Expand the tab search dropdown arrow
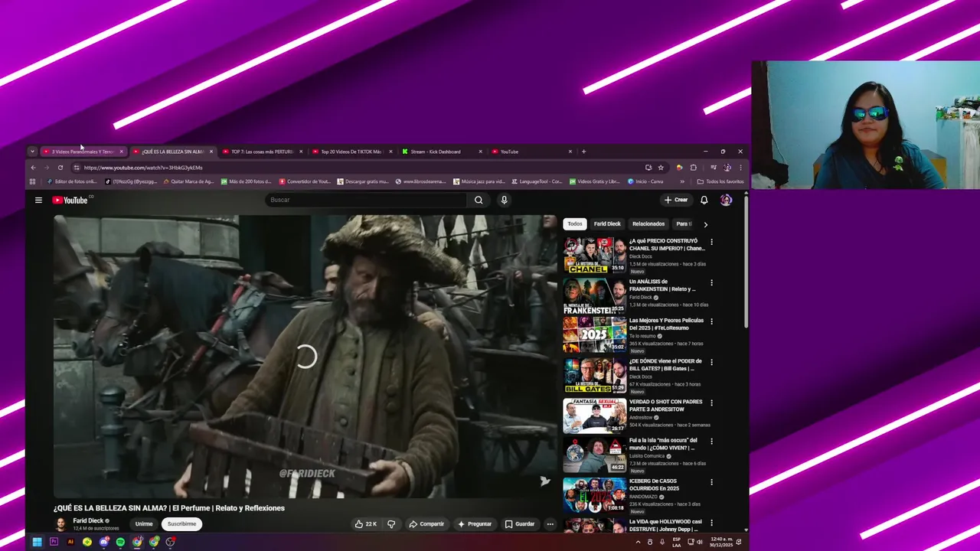 click(x=32, y=152)
